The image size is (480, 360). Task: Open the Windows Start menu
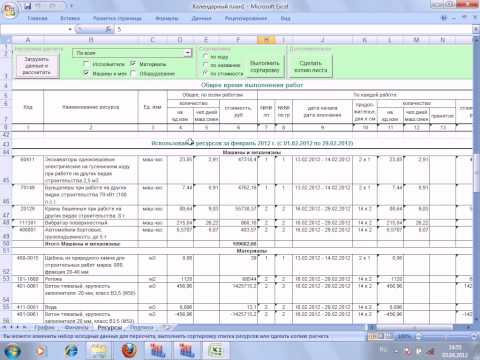click(12, 351)
